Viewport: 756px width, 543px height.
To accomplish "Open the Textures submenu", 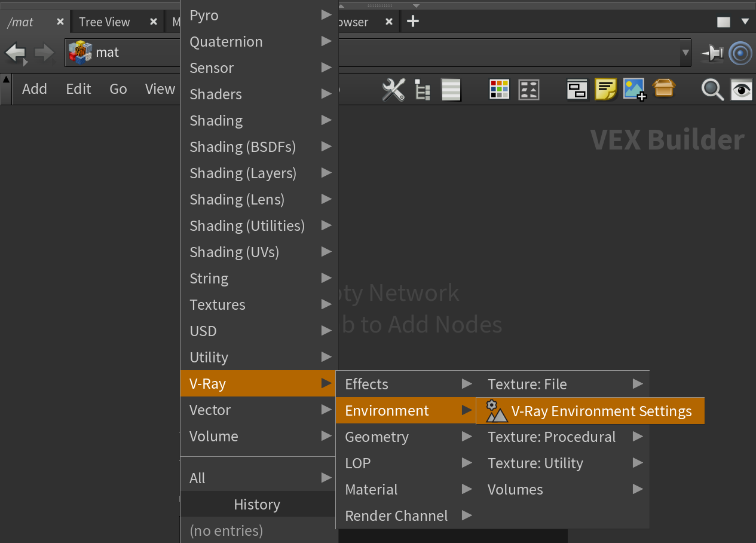I will (259, 304).
